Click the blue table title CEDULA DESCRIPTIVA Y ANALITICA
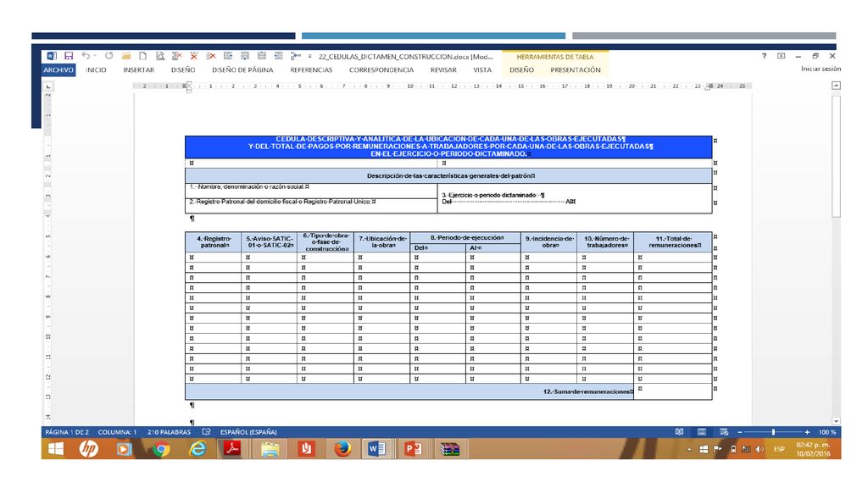The image size is (868, 488). point(449,147)
